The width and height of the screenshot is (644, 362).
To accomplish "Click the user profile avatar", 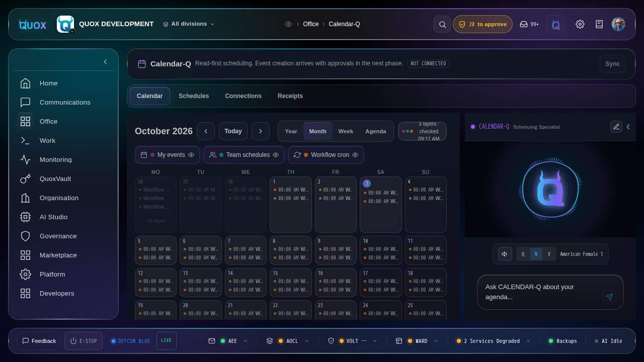I will click(x=618, y=24).
